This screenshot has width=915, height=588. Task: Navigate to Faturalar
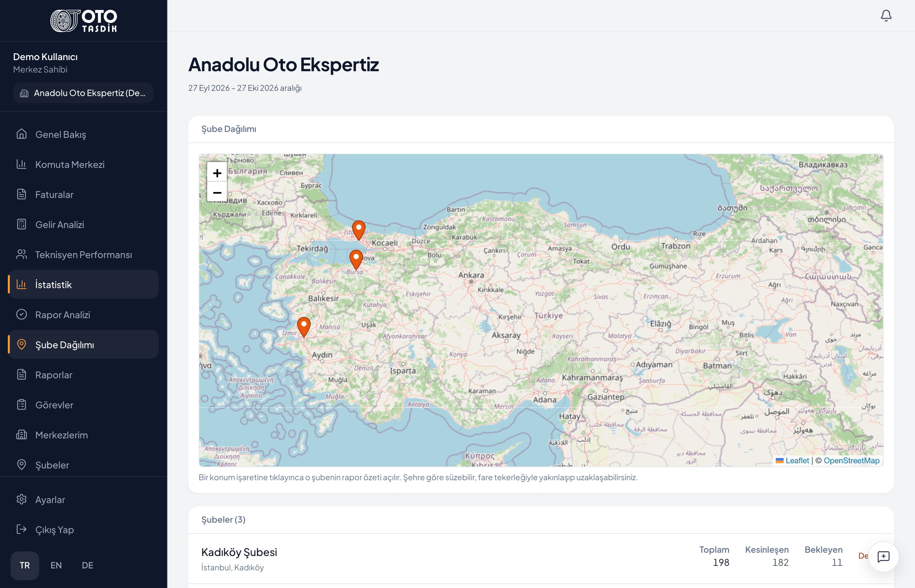click(x=83, y=195)
